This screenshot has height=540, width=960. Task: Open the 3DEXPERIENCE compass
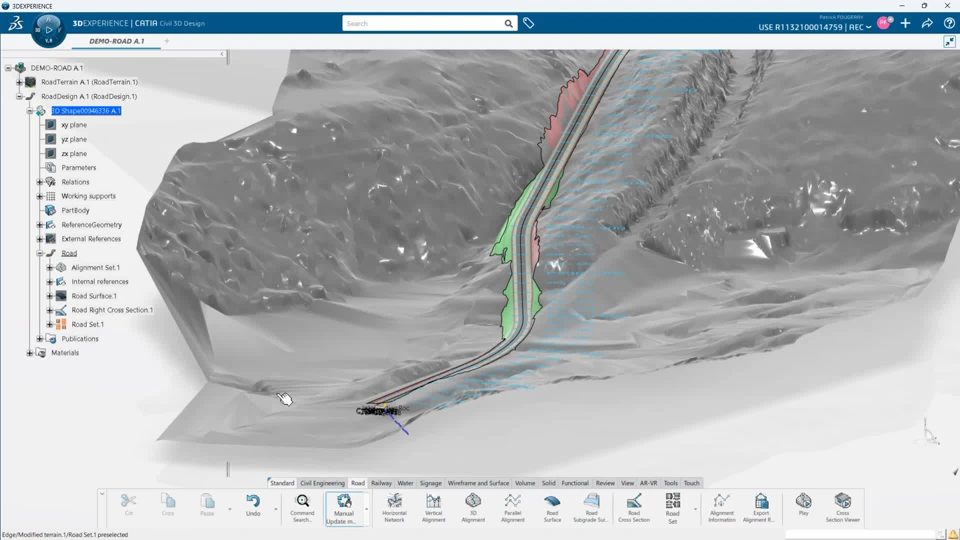pyautogui.click(x=48, y=29)
